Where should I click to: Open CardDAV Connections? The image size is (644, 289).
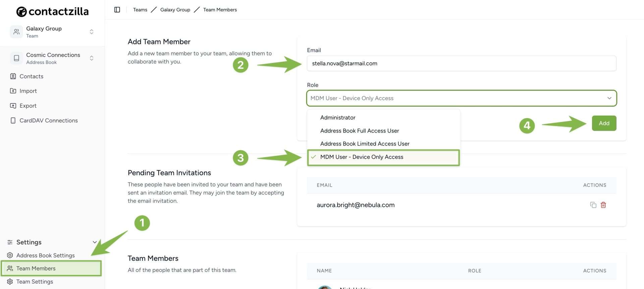tap(49, 120)
